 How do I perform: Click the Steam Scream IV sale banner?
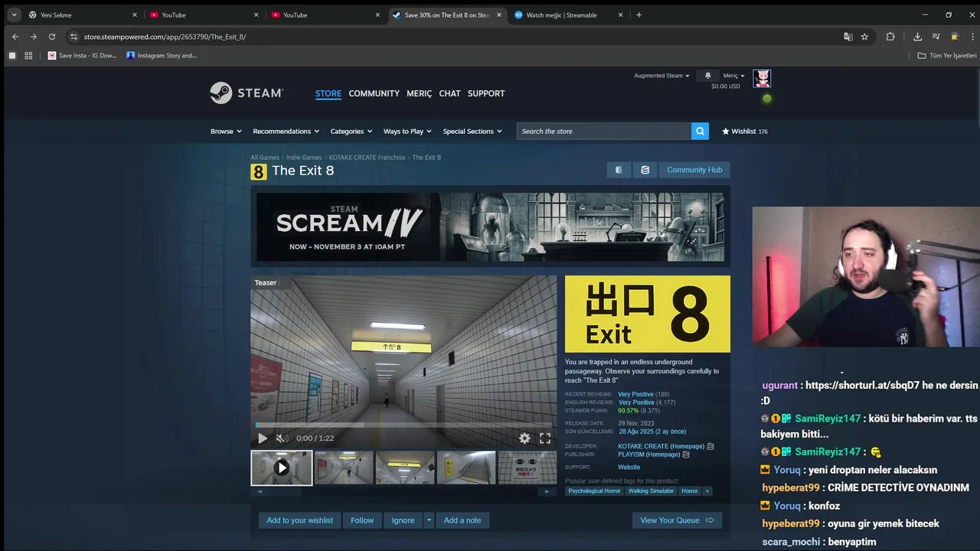[490, 227]
